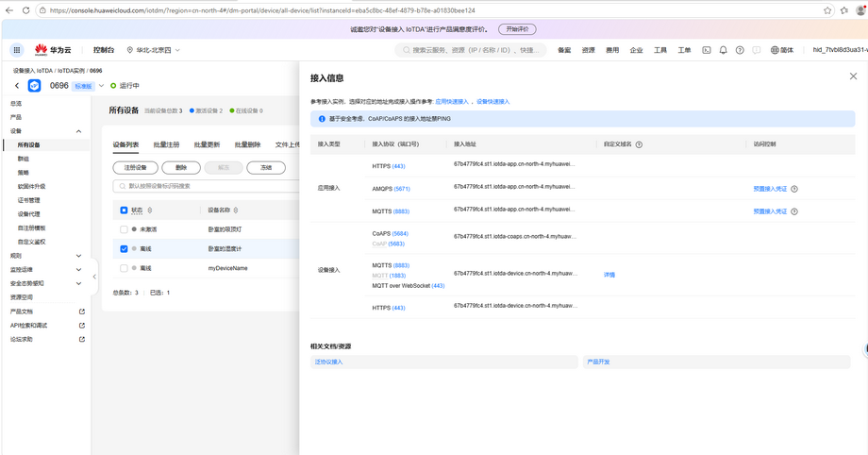
Task: Open 资源空间 in sidebar
Action: (x=22, y=297)
